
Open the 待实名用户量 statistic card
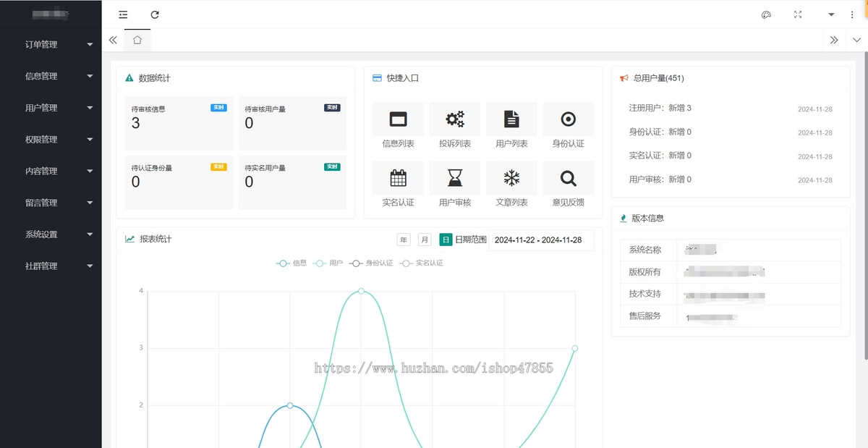pos(292,182)
